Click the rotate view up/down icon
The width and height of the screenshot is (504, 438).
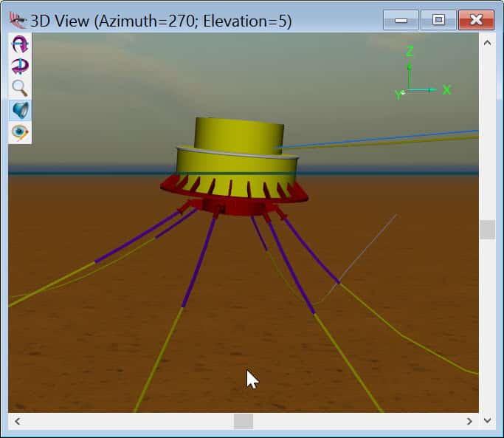click(20, 44)
